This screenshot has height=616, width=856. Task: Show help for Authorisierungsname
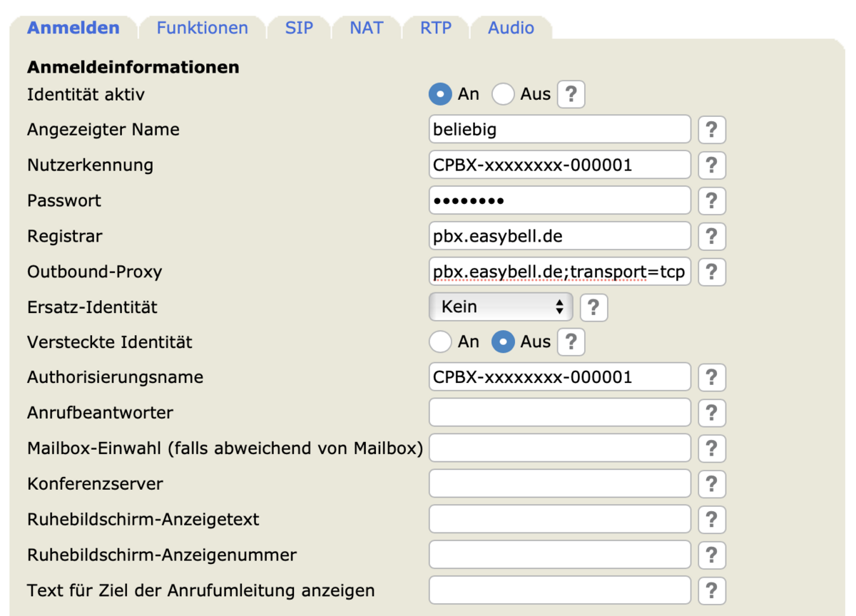[711, 377]
